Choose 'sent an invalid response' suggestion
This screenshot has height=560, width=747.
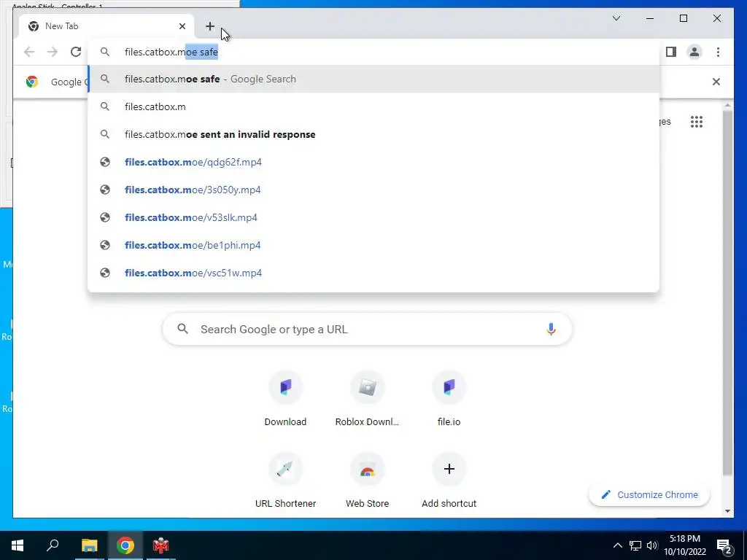[373, 134]
